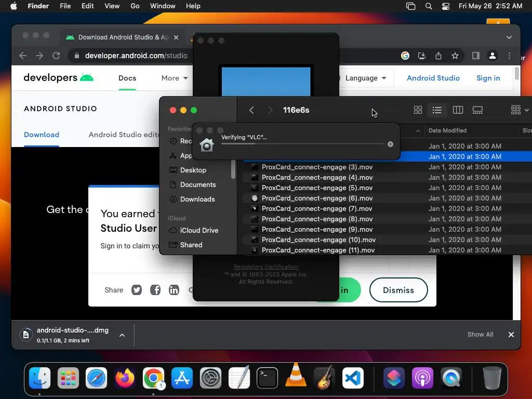Screen dimensions: 532x399
Task: Open the Go menu
Action: (x=135, y=6)
